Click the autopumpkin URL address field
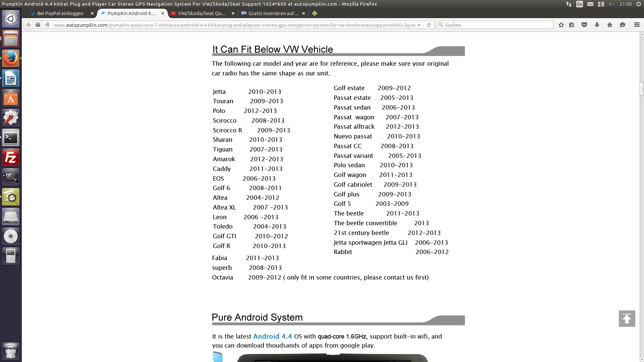The width and height of the screenshot is (644, 362). click(234, 25)
